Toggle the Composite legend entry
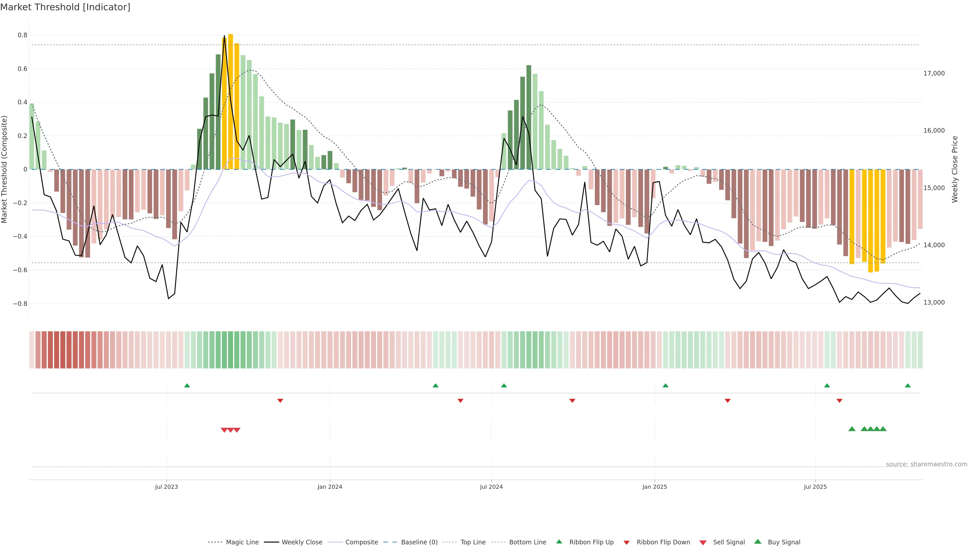This screenshot has height=551, width=980. click(361, 542)
